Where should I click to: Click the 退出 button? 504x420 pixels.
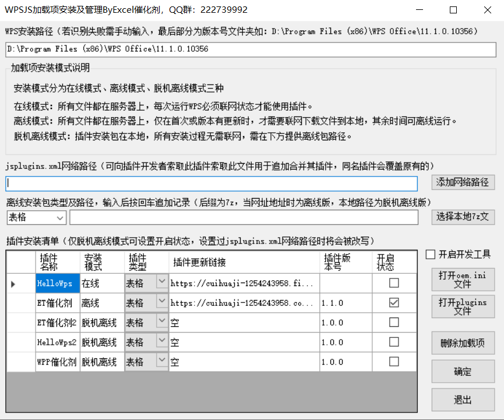pyautogui.click(x=463, y=400)
